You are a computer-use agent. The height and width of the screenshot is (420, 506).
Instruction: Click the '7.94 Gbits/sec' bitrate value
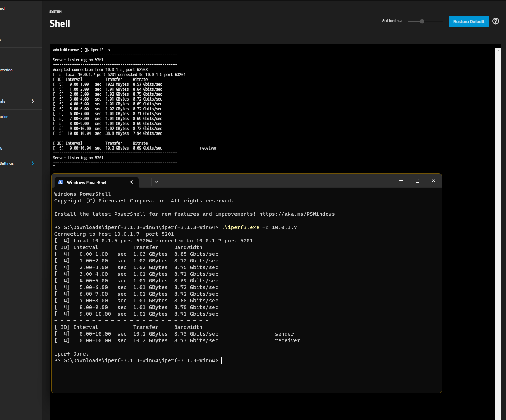click(x=148, y=133)
